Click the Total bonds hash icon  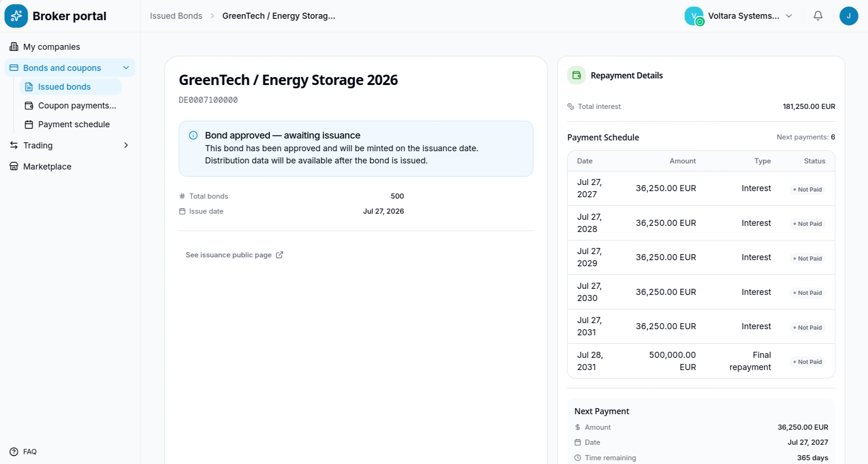pos(182,196)
